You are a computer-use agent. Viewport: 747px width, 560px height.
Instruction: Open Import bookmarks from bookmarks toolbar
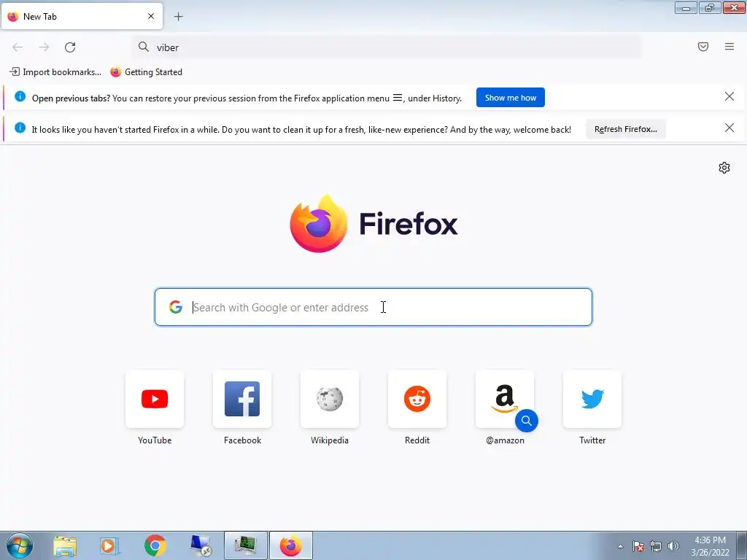tap(55, 72)
